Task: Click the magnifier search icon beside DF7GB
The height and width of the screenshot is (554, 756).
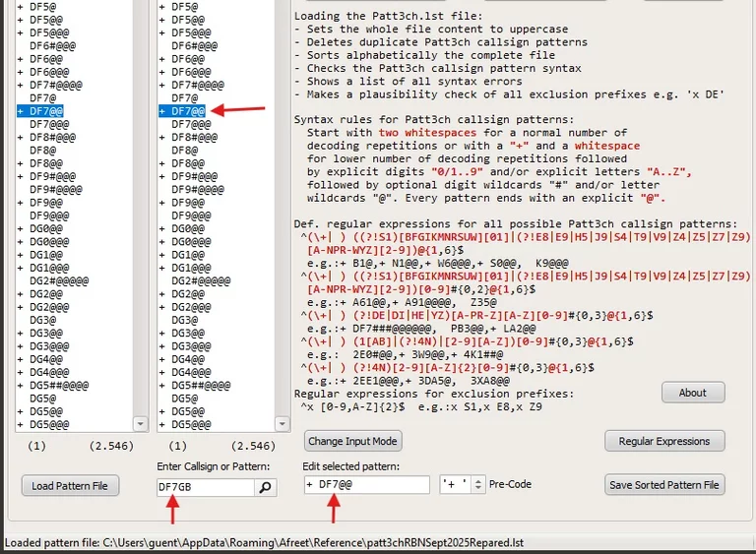Action: [266, 487]
